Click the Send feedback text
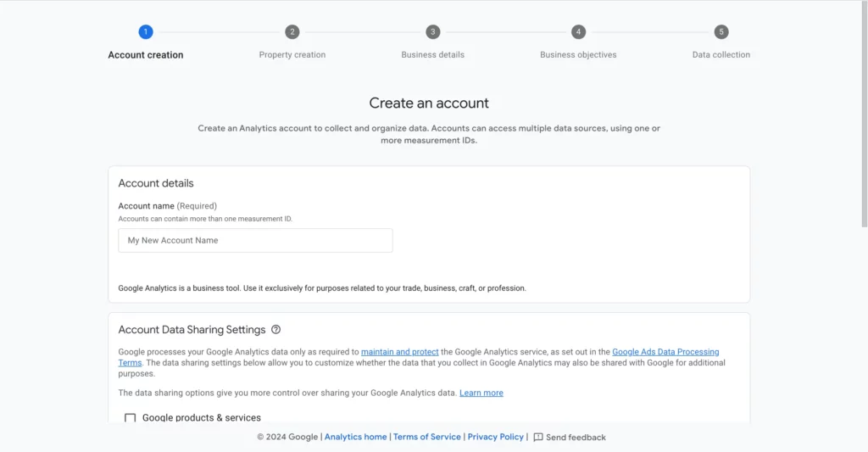 click(x=576, y=438)
